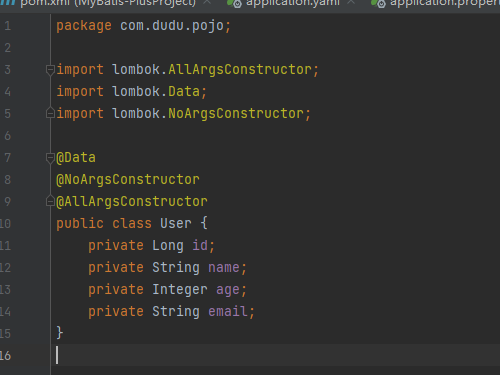500x375 pixels.
Task: Click NoArgsConstructor in the import statement
Action: [x=236, y=114]
